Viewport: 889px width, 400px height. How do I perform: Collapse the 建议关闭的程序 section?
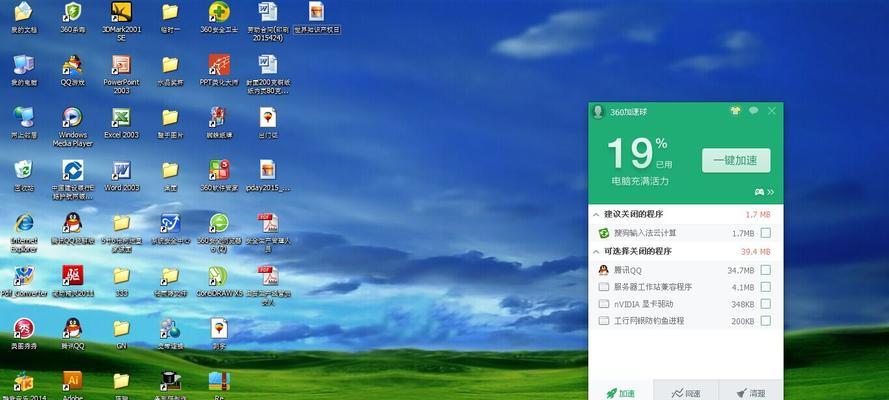point(596,215)
